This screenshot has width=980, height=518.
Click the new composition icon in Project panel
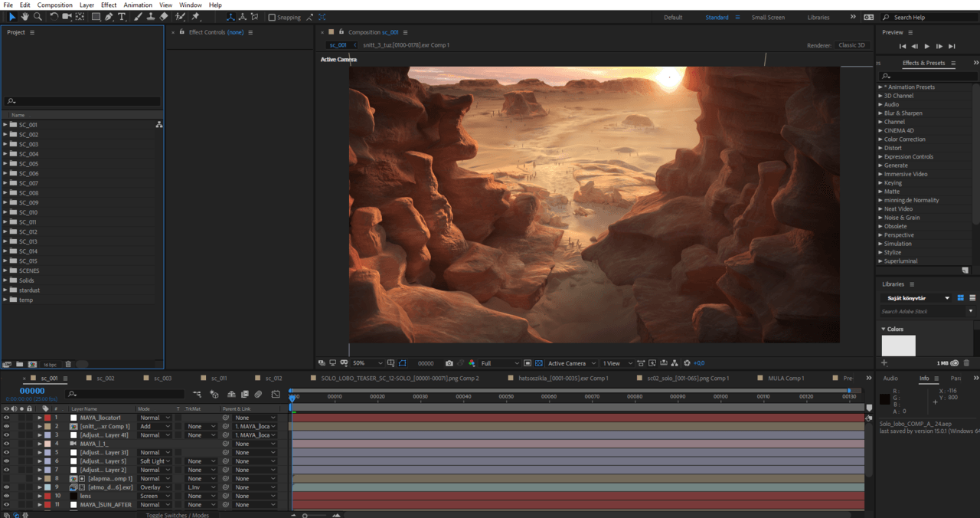click(x=32, y=364)
